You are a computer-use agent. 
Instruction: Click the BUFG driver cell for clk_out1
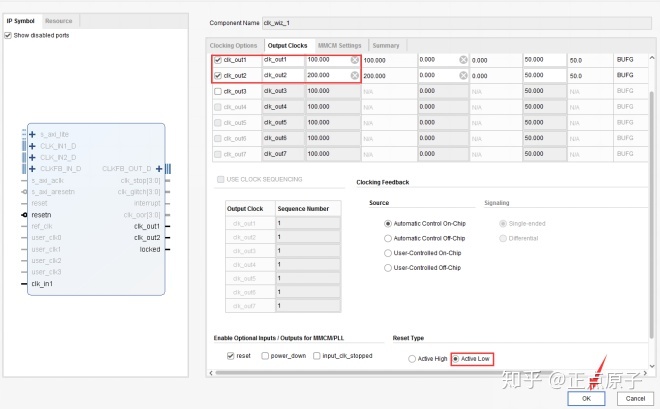(x=630, y=60)
